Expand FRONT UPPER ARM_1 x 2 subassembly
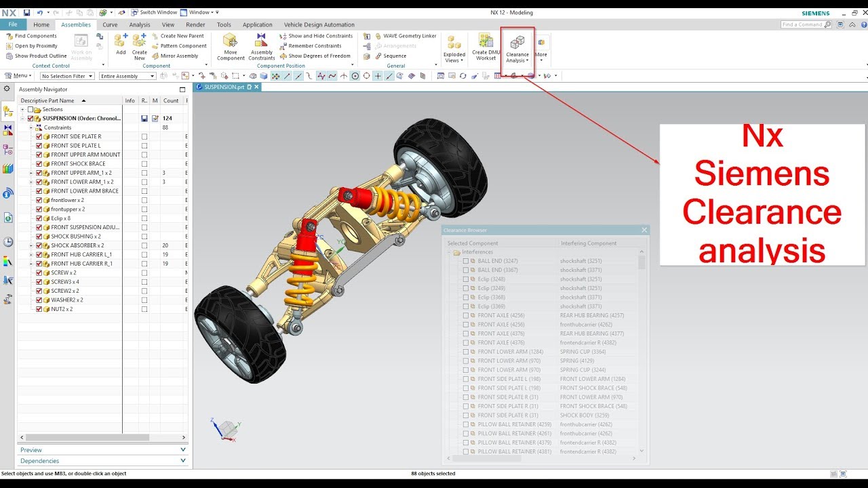 pyautogui.click(x=31, y=173)
